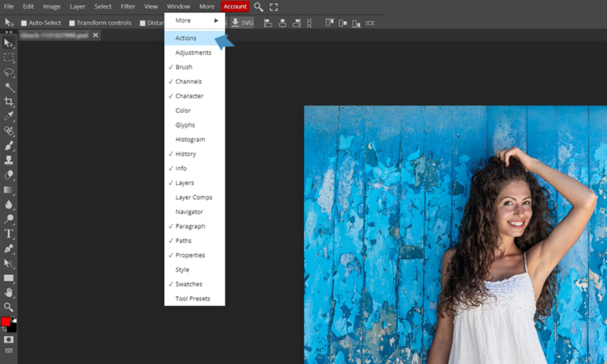Select the Type tool

8,234
